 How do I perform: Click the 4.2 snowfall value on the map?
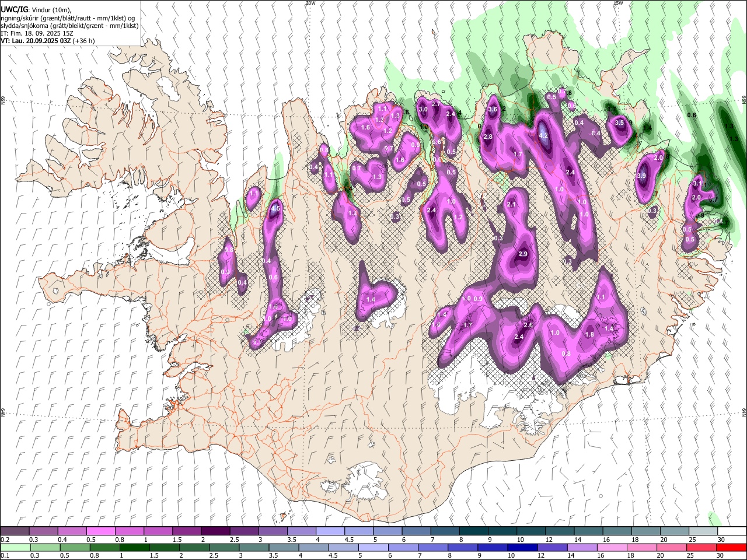click(x=543, y=135)
